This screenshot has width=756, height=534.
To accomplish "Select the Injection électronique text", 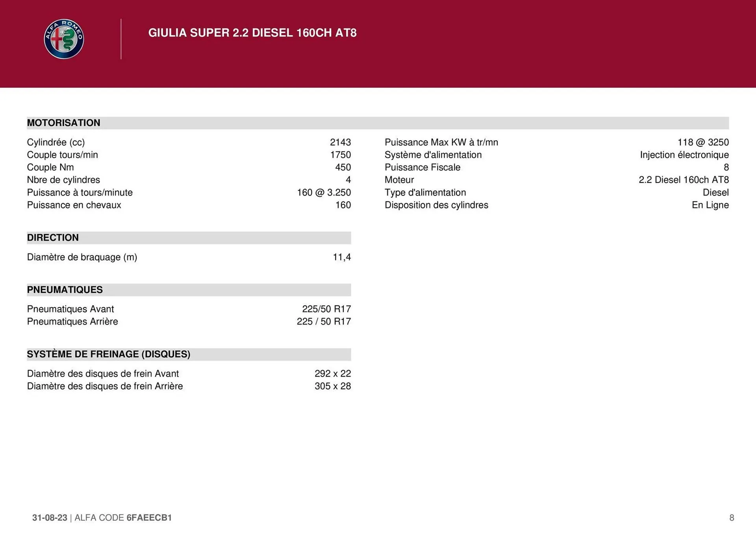I will (684, 155).
